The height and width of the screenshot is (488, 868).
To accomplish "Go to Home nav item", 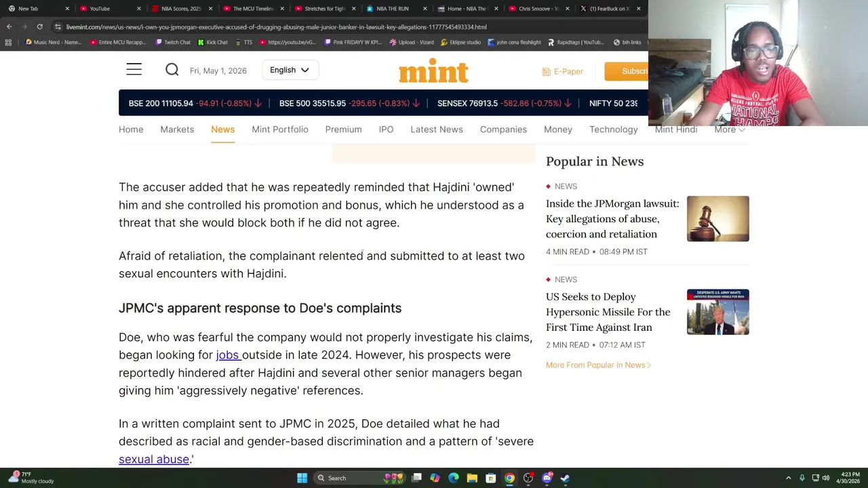I will pos(131,129).
